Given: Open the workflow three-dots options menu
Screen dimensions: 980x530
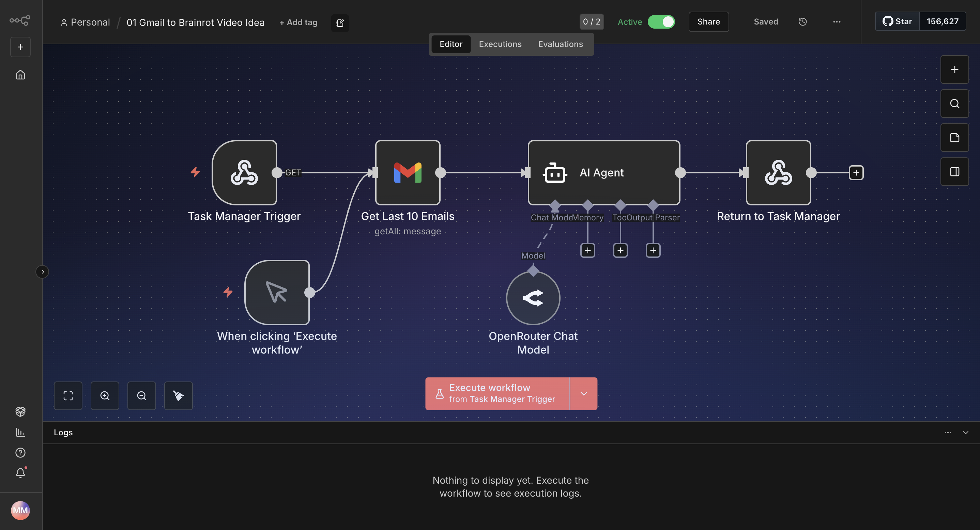Looking at the screenshot, I should click(837, 22).
